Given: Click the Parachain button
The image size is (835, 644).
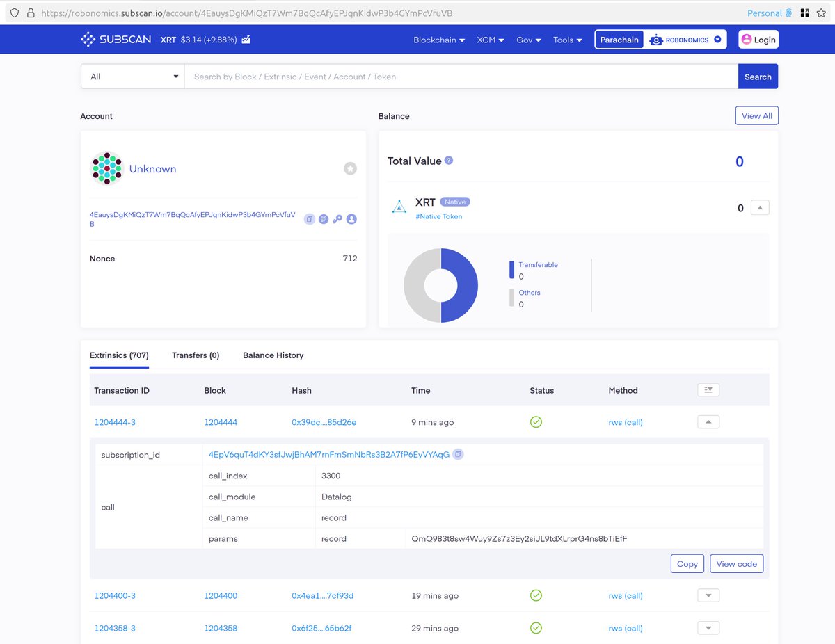Looking at the screenshot, I should click(619, 40).
